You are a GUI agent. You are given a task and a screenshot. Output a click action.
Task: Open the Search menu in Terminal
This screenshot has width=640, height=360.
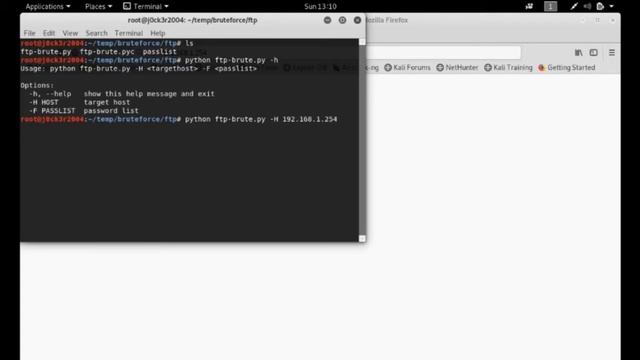[96, 33]
